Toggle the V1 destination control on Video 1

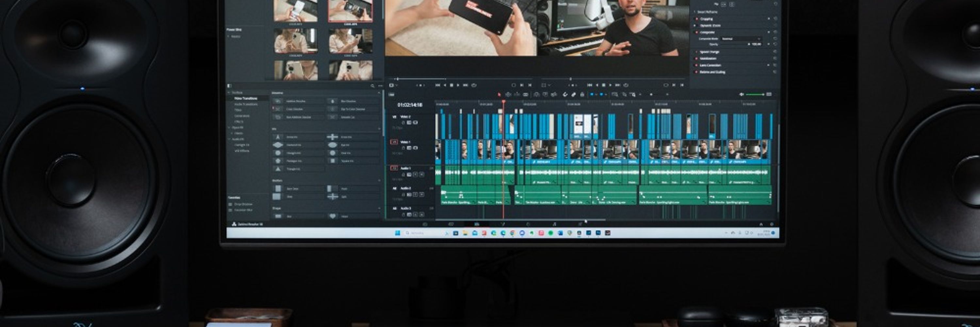pyautogui.click(x=394, y=142)
